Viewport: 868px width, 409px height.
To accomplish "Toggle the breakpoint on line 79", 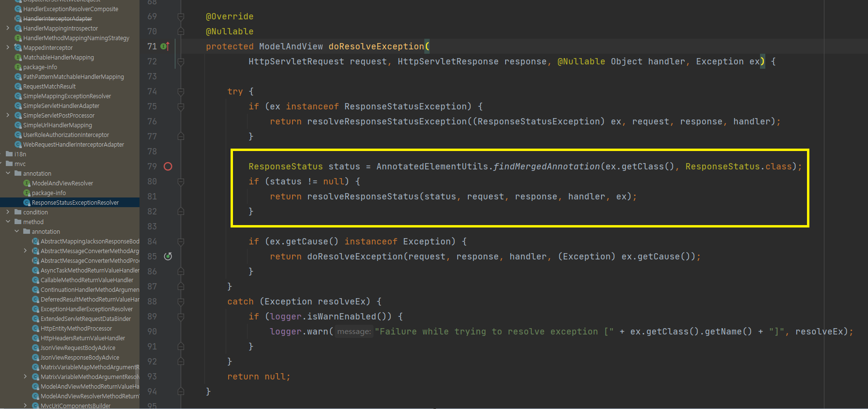I will pos(168,167).
